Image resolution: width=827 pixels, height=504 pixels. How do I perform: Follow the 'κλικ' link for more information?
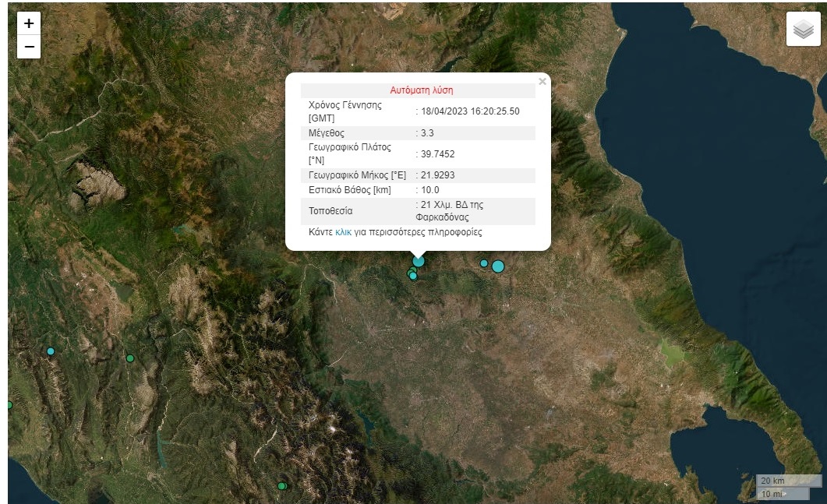pos(343,232)
